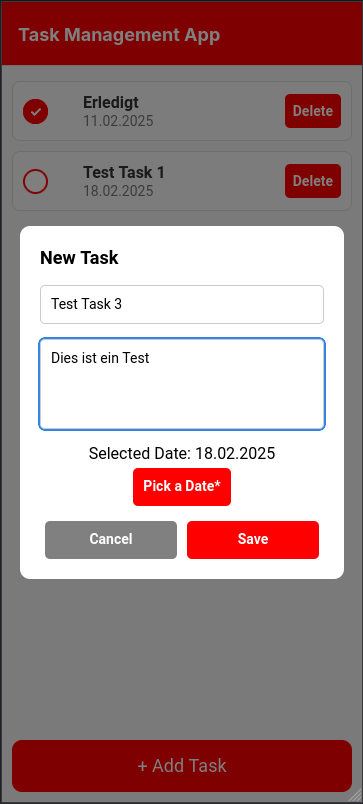363x804 pixels.
Task: Click the window resize grip at corner
Action: coord(356,796)
